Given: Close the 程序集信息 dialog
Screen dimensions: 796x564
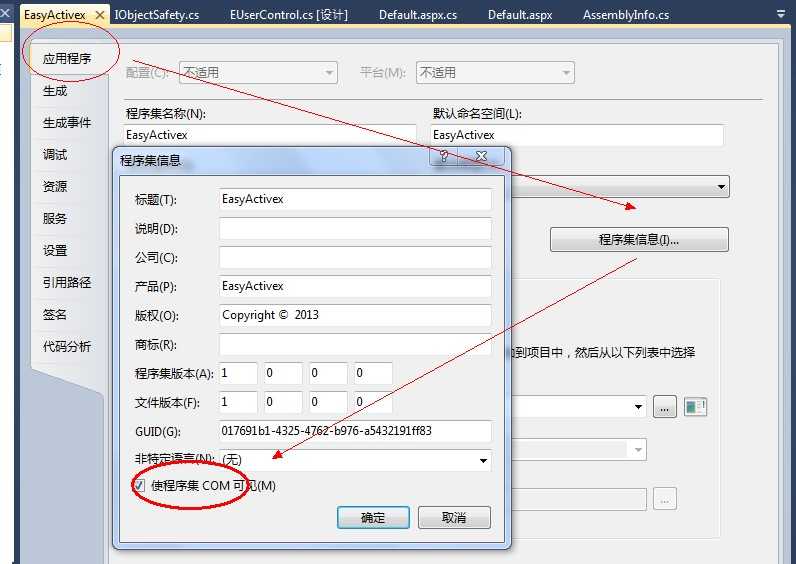Looking at the screenshot, I should (481, 156).
